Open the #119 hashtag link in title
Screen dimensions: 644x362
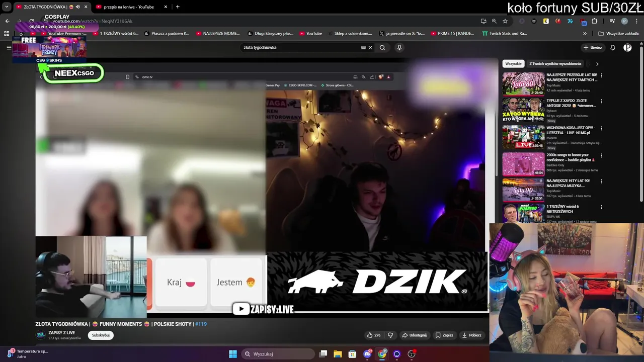pyautogui.click(x=201, y=324)
